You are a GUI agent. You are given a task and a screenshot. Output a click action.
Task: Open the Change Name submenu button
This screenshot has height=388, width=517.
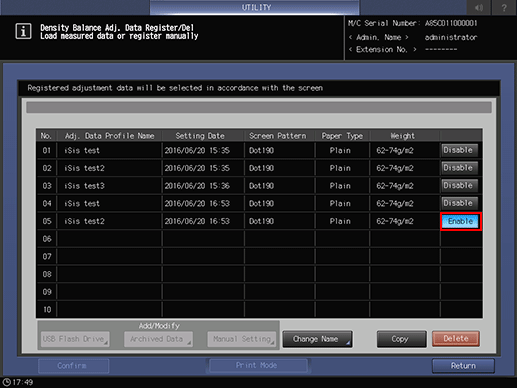click(317, 339)
